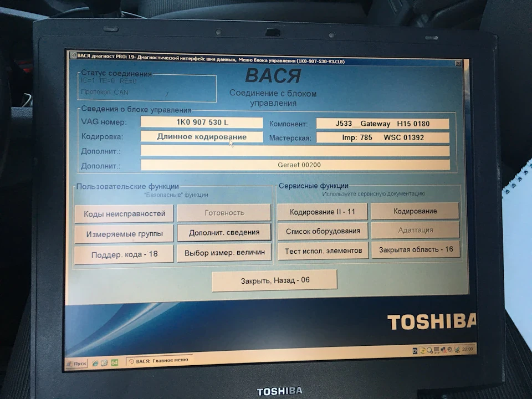Click the Компонент field J533 Gateway
Image resolution: width=532 pixels, height=399 pixels.
pos(382,124)
